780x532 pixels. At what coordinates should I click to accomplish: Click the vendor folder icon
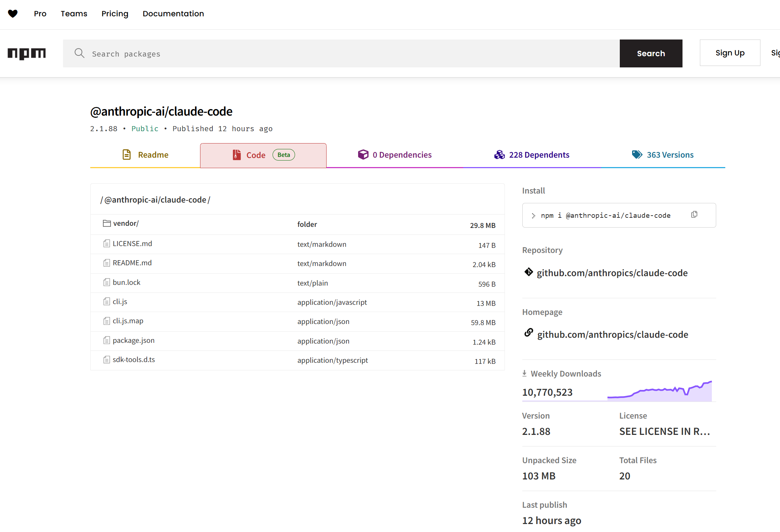click(x=107, y=223)
